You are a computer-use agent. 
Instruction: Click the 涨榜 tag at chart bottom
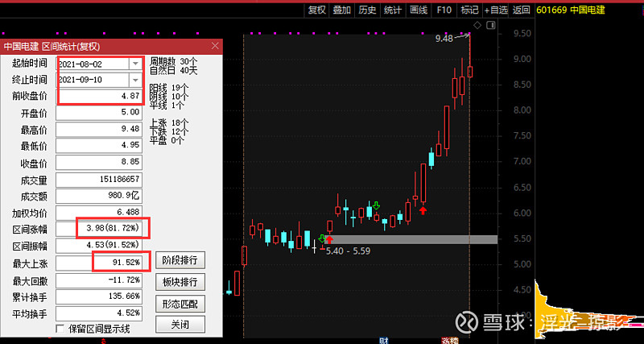point(449,340)
